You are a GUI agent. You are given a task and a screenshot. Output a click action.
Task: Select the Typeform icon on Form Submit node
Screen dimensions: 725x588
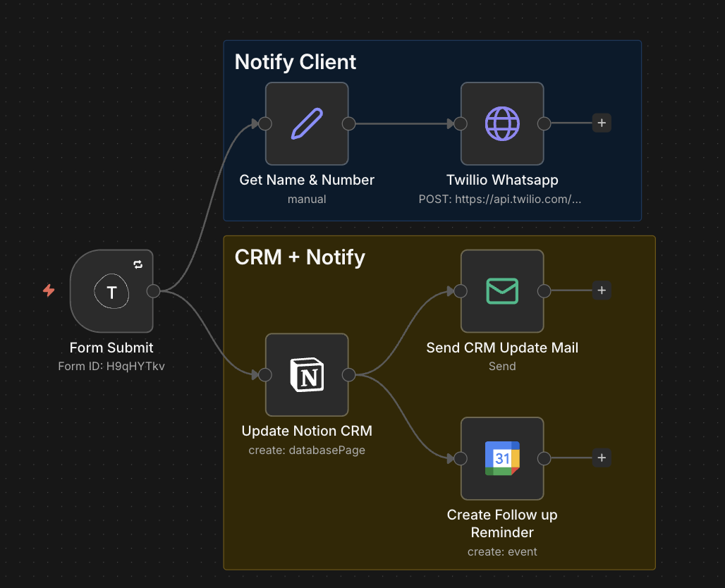111,291
